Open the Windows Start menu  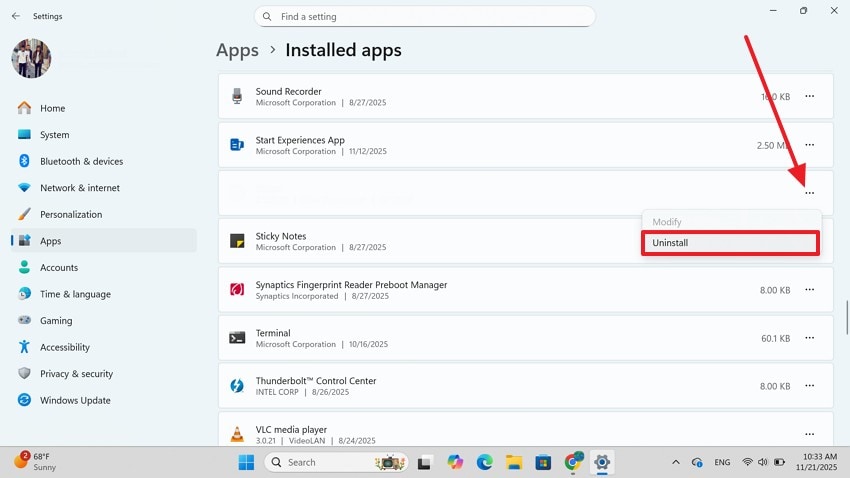pyautogui.click(x=246, y=462)
